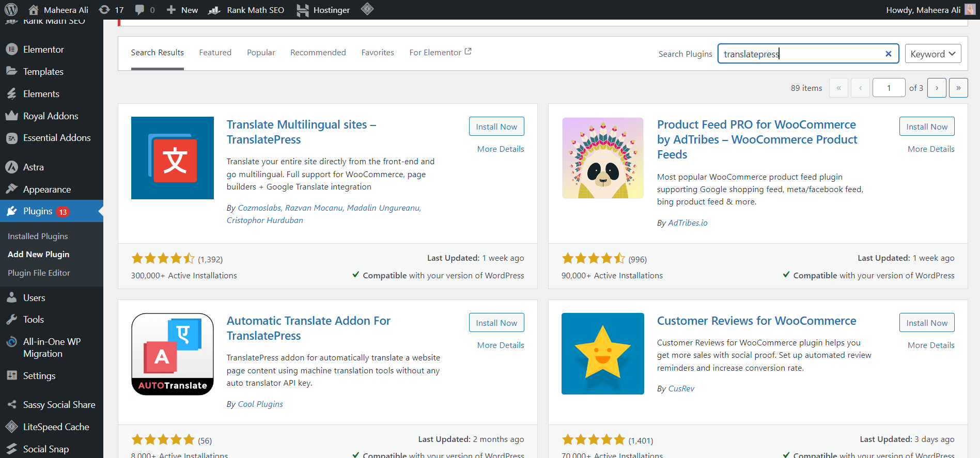View More Details for Automatic Translate Addon
Screen dimensions: 980x458
click(x=501, y=345)
